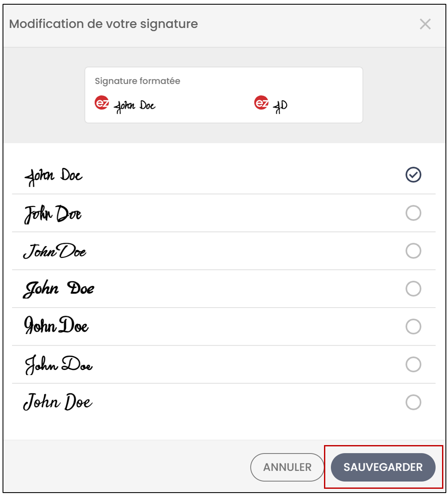
Task: Select the second signature style radio button
Action: coord(413,213)
